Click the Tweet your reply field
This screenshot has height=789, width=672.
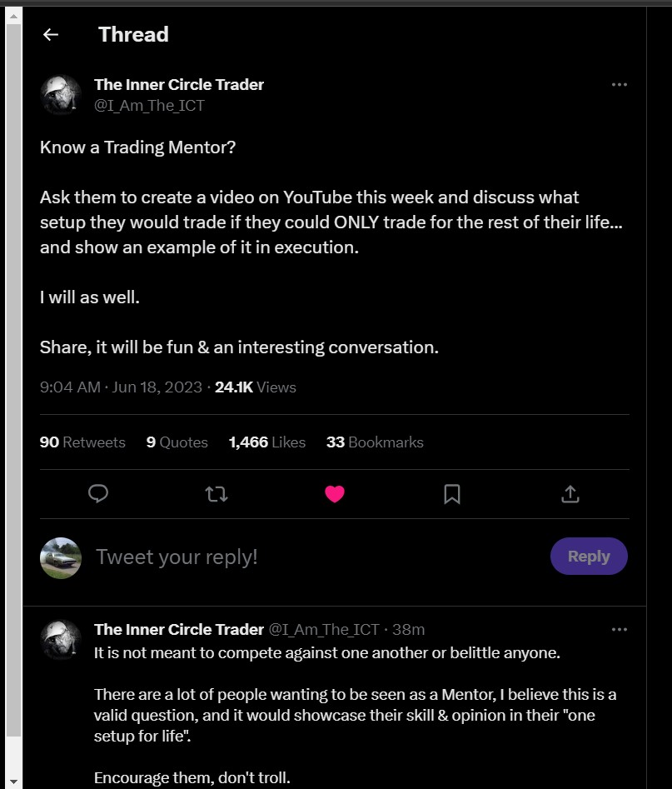(x=316, y=557)
